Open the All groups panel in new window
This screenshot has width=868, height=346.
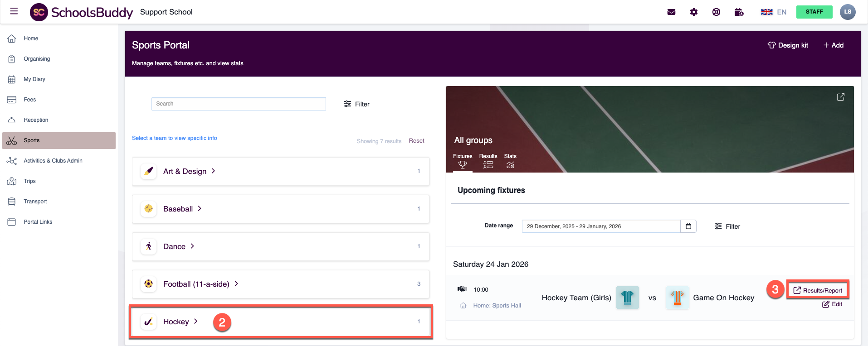click(x=840, y=97)
